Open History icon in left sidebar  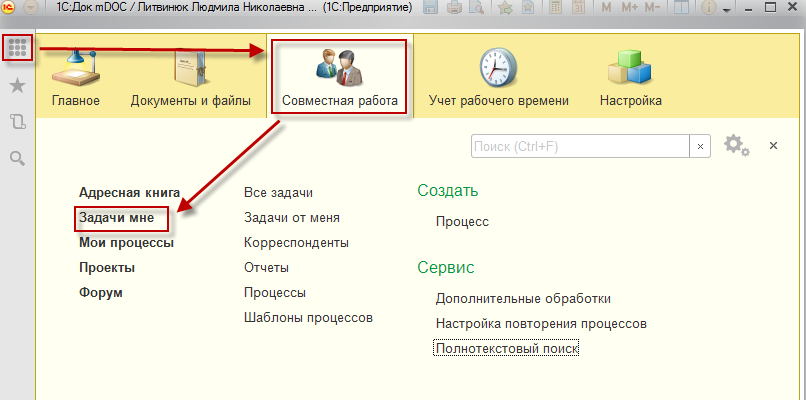[x=17, y=122]
